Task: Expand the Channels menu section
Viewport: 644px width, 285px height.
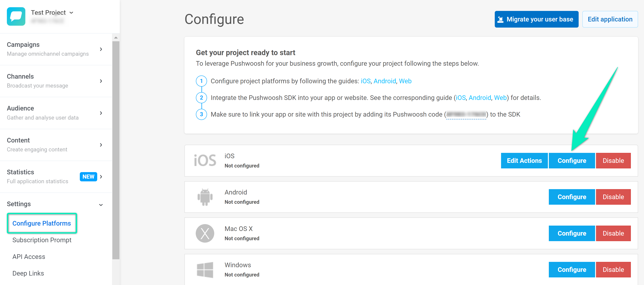Action: pyautogui.click(x=101, y=81)
